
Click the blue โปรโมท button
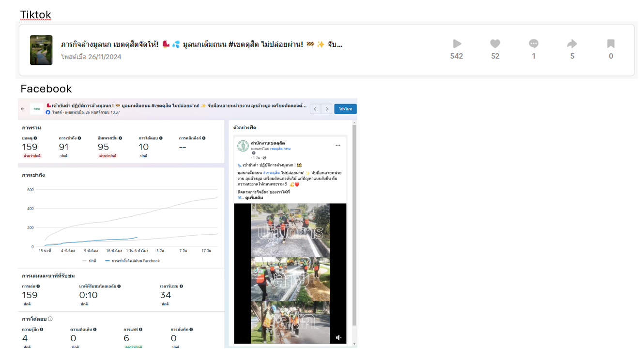(345, 109)
